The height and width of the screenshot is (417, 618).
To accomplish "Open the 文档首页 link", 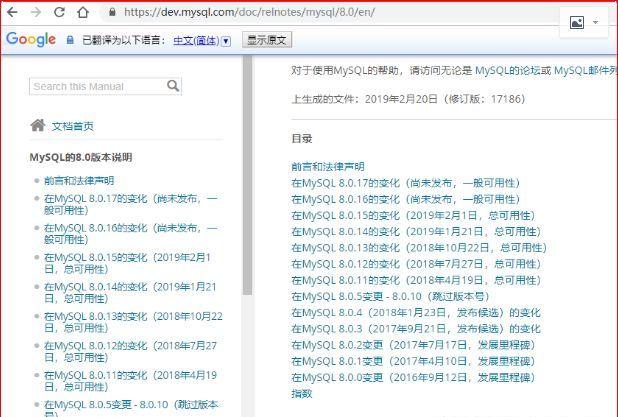I will point(73,126).
